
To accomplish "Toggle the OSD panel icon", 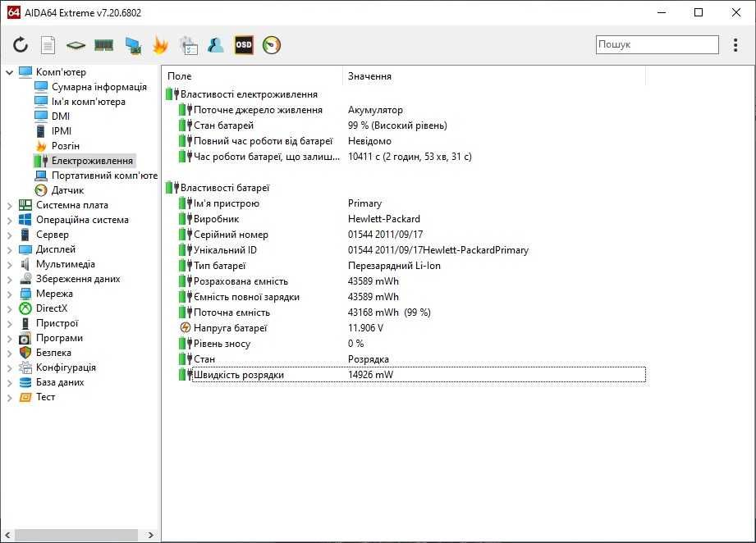I will coord(244,45).
